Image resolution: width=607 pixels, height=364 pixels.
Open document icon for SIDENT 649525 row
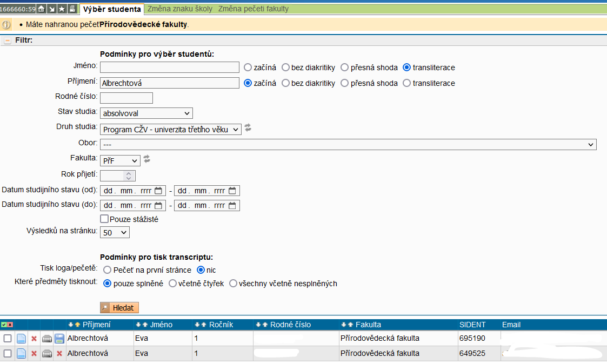pos(21,353)
